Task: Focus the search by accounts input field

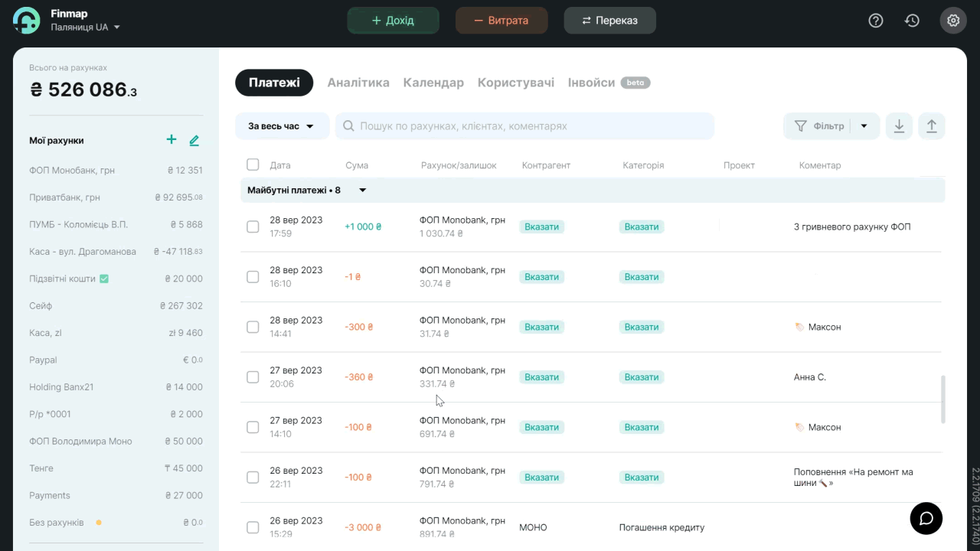Action: 525,126
